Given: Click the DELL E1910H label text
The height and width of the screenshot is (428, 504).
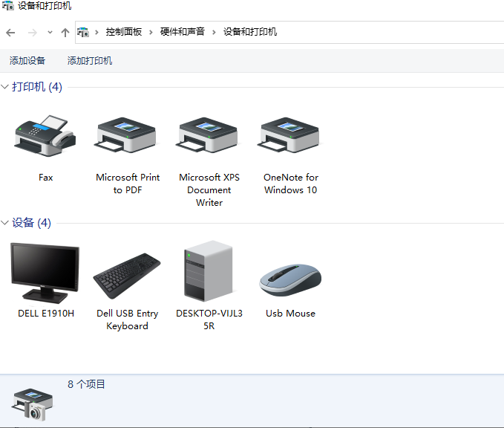Looking at the screenshot, I should pyautogui.click(x=46, y=313).
